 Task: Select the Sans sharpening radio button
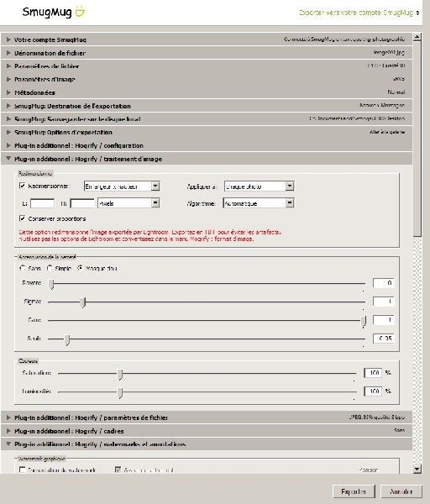[23, 268]
